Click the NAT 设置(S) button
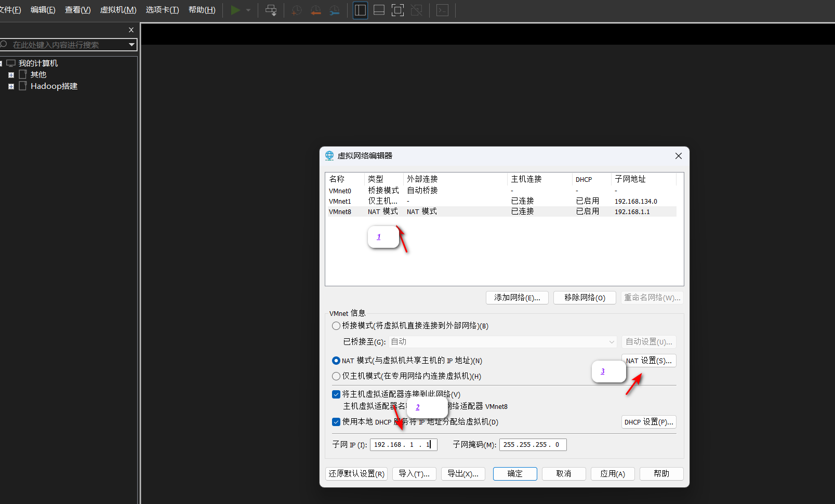Screen dimensions: 835x504 coord(648,361)
